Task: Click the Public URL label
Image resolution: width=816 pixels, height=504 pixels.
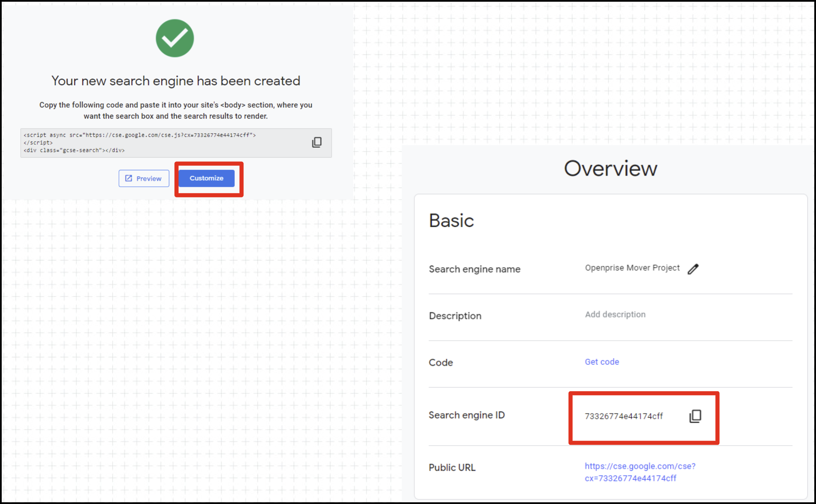Action: [452, 468]
